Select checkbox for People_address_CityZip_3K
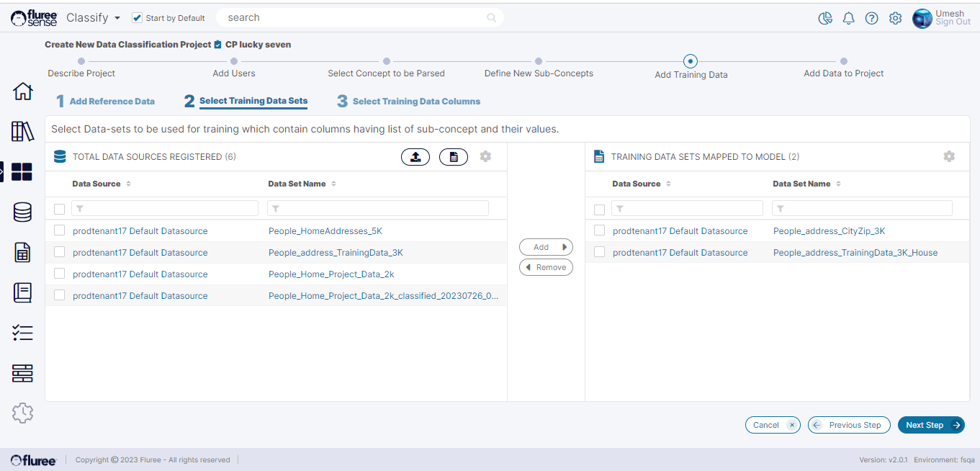 point(599,231)
